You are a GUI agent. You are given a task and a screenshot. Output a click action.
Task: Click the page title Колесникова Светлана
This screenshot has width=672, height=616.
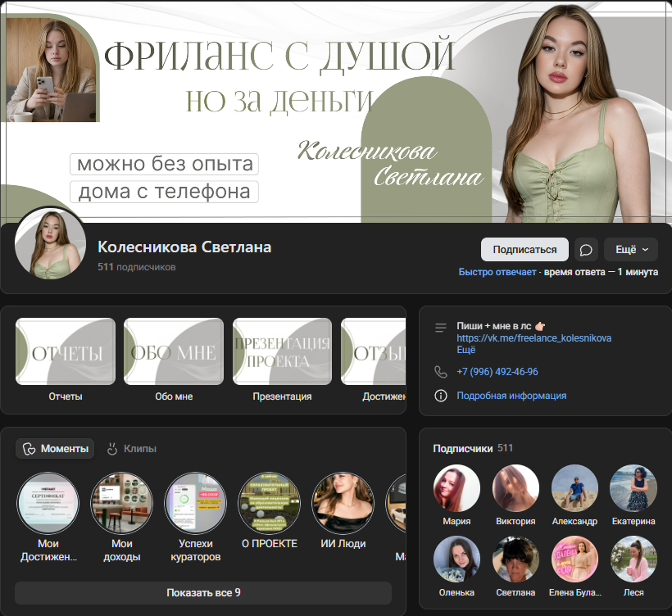(184, 247)
